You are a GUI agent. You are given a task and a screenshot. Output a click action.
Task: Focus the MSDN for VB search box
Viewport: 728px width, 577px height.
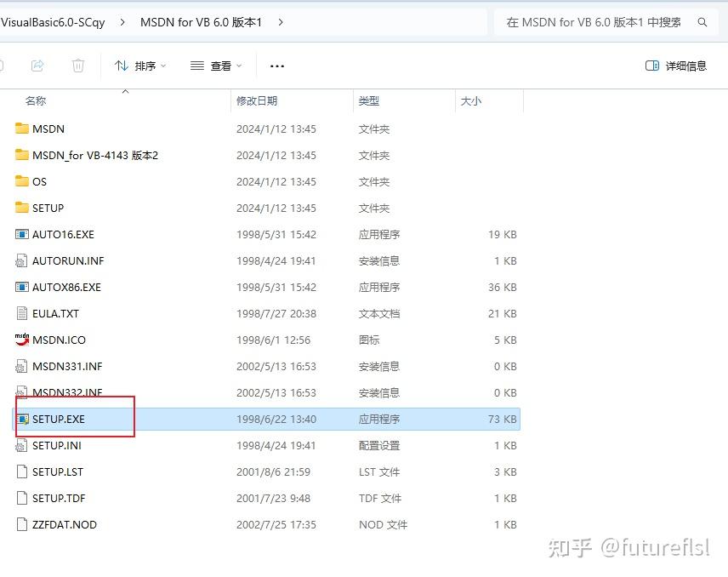(606, 22)
